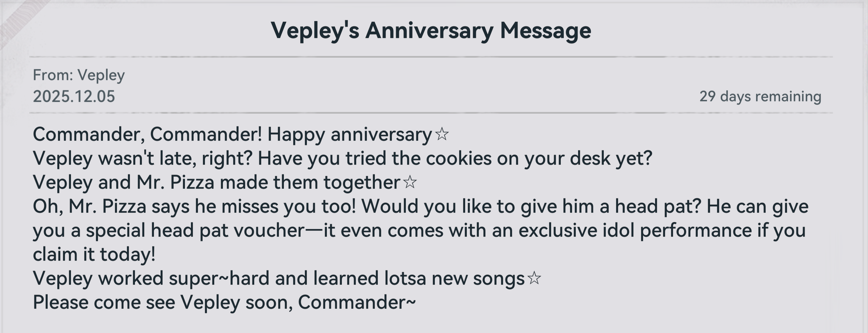Click the line "Vepley wasn't late, right?"
This screenshot has height=333, width=868.
click(x=142, y=158)
